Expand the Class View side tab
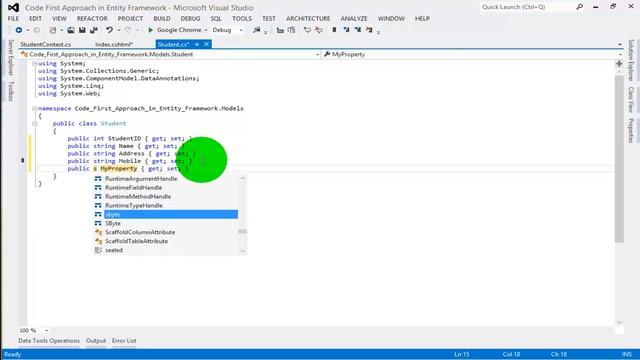 pos(631,99)
